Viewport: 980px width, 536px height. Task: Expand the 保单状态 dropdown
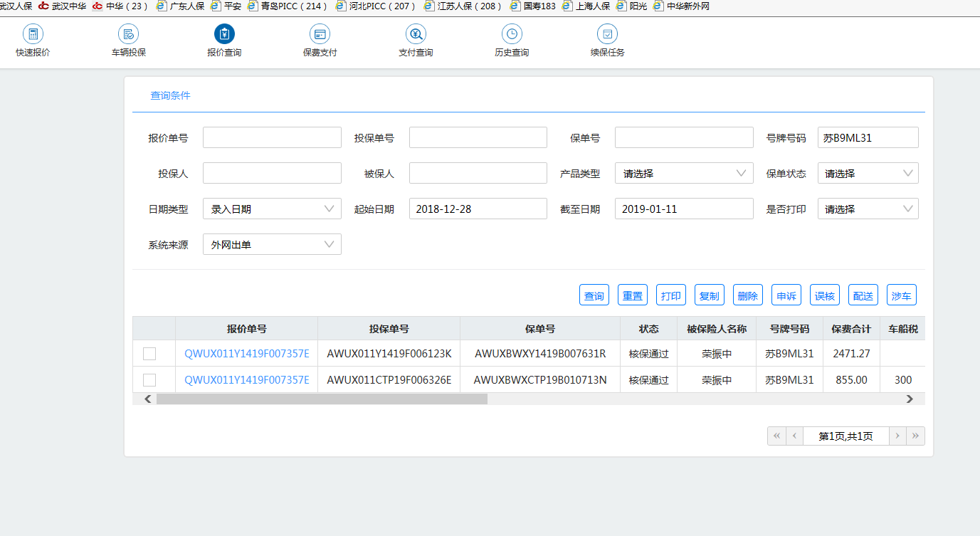[868, 174]
